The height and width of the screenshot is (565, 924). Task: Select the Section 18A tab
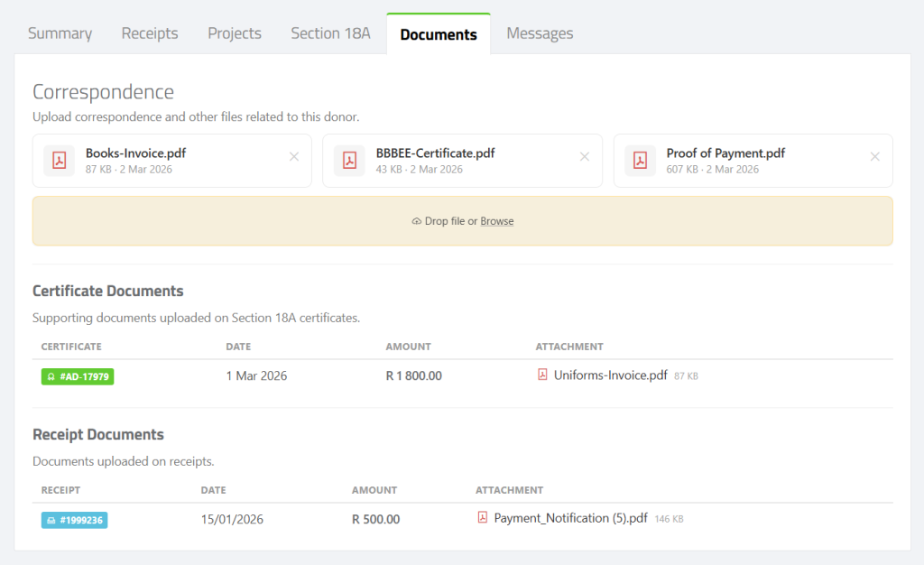pos(330,33)
